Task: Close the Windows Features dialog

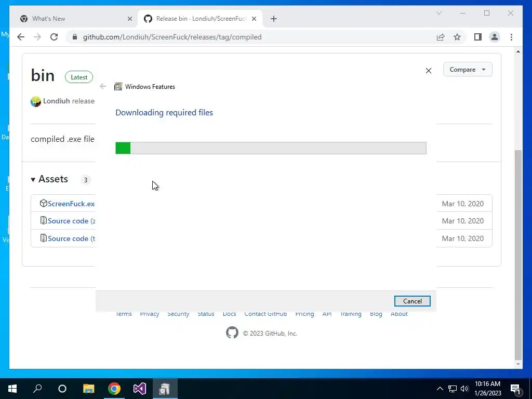Action: 429,71
